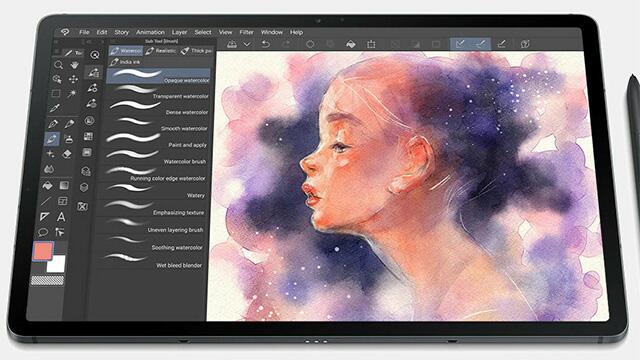Expand the dropdown chevron next to Save
This screenshot has width=640, height=360.
point(247,44)
